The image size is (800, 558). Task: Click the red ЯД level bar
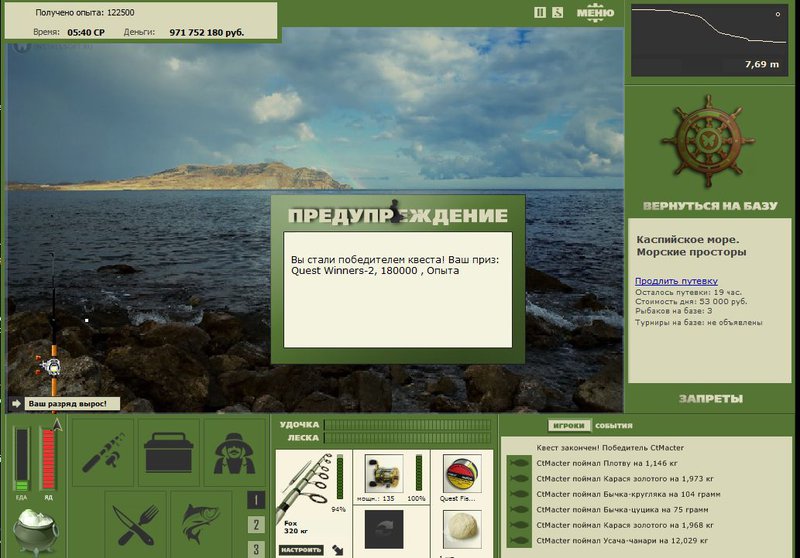[x=48, y=460]
